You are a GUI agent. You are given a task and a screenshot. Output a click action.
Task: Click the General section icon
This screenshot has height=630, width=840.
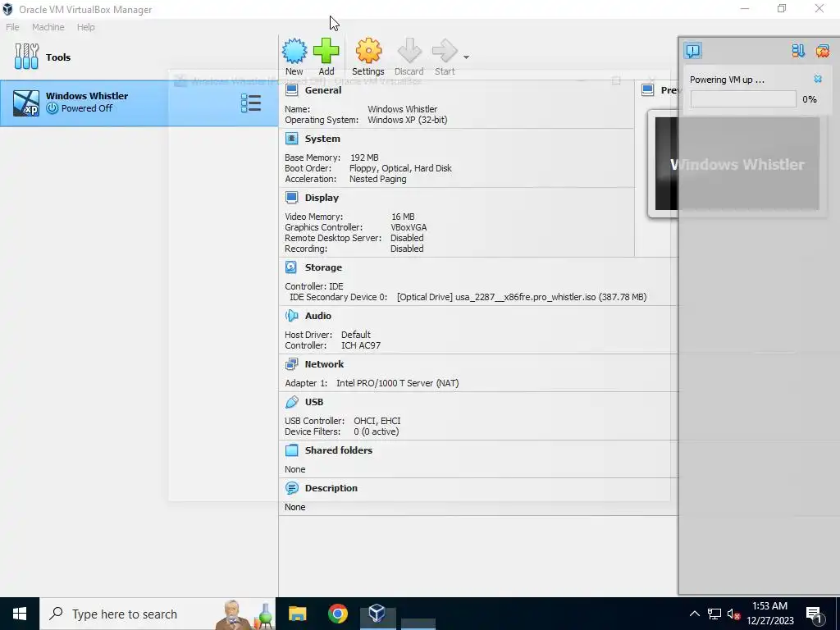pyautogui.click(x=291, y=90)
